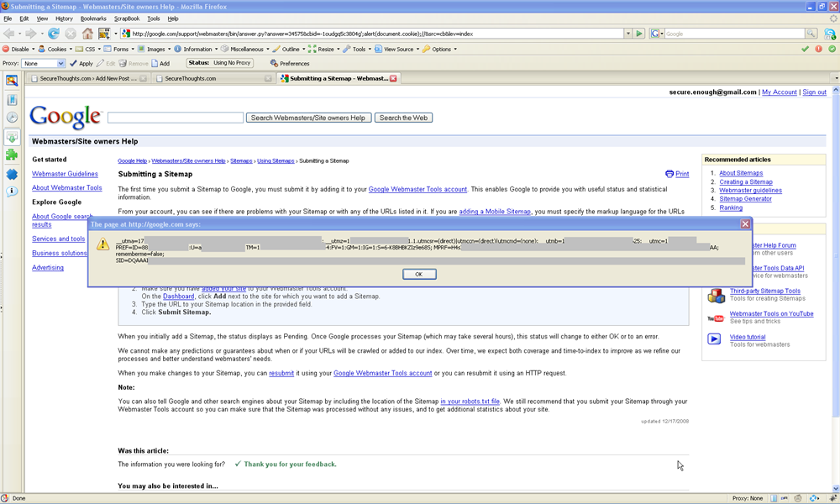The image size is (840, 504).
Task: Open the Images developer dropdown
Action: coord(155,49)
